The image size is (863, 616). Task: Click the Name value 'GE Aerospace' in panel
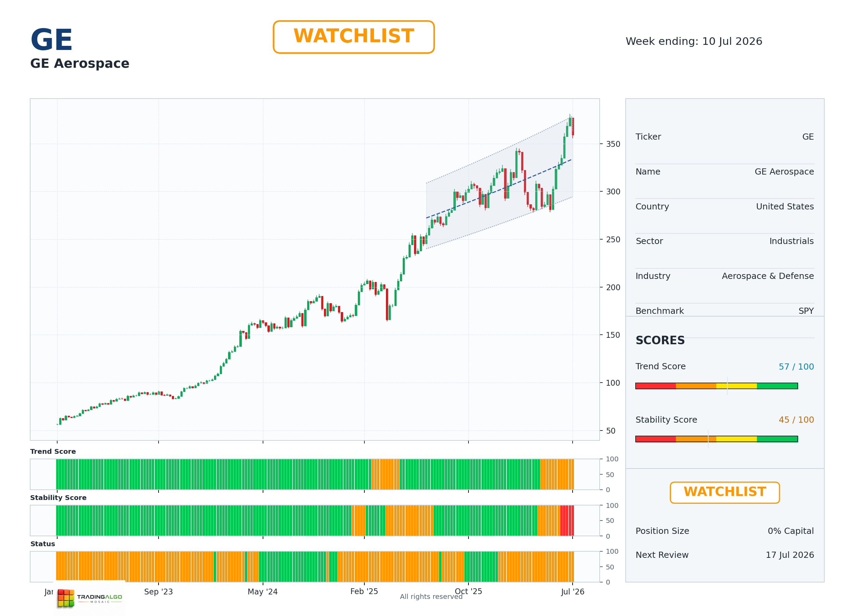784,171
